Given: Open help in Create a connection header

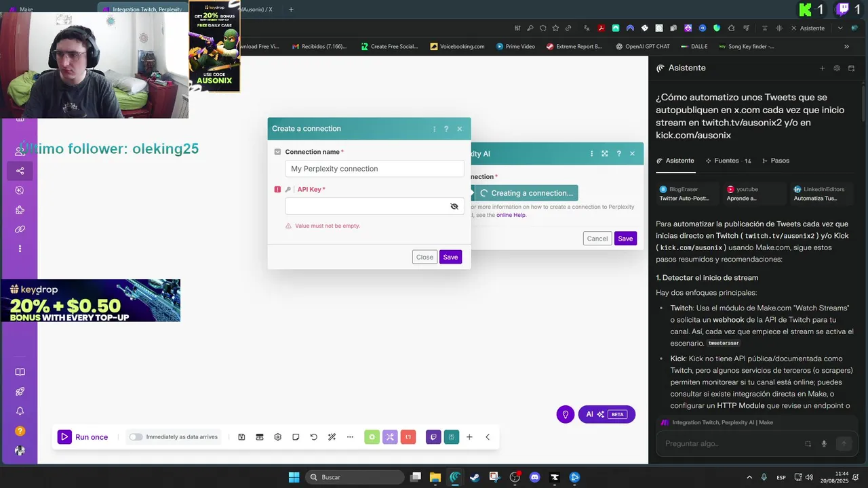Looking at the screenshot, I should [446, 129].
